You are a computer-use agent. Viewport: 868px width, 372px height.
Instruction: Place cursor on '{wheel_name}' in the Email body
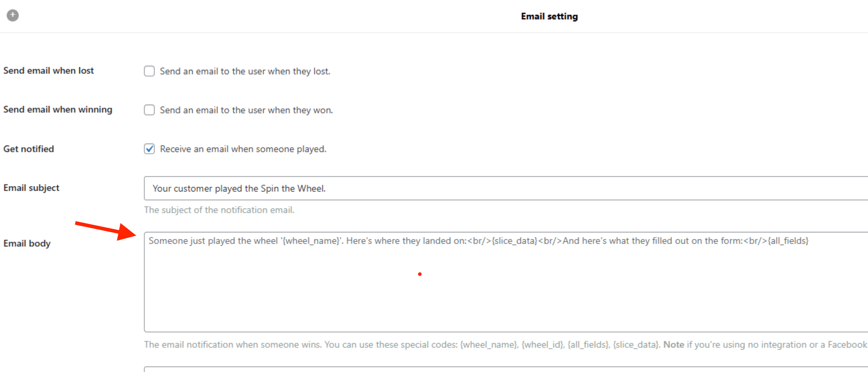311,241
